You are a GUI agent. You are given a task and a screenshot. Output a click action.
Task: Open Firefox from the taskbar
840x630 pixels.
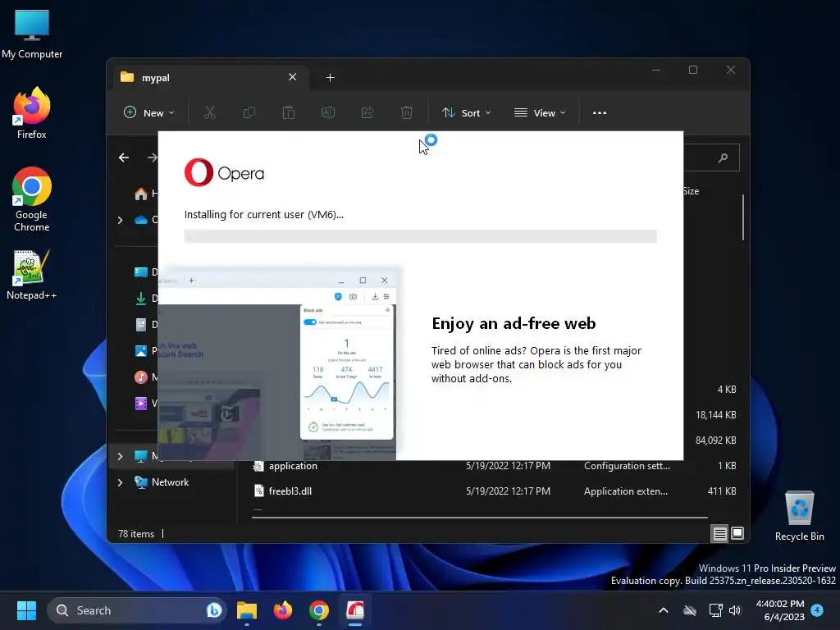[283, 610]
